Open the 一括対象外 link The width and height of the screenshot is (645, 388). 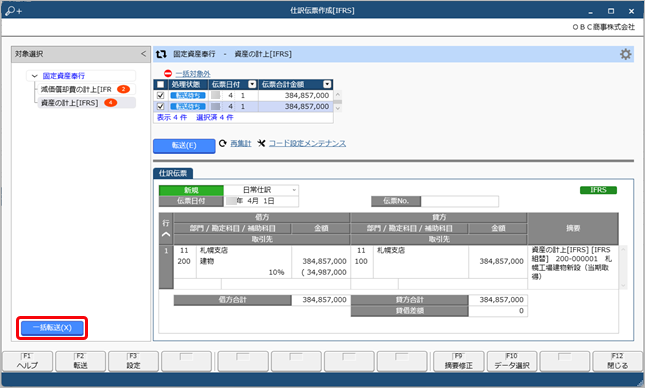click(193, 74)
